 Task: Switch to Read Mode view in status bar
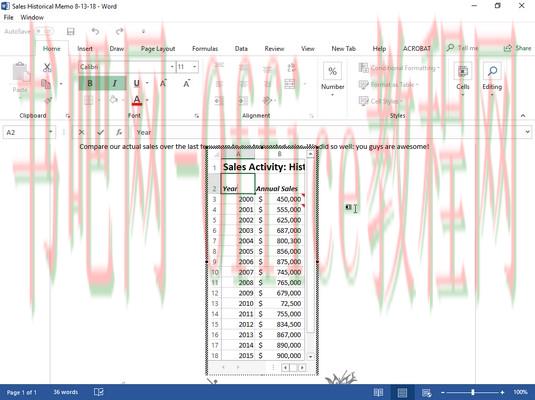pos(378,392)
